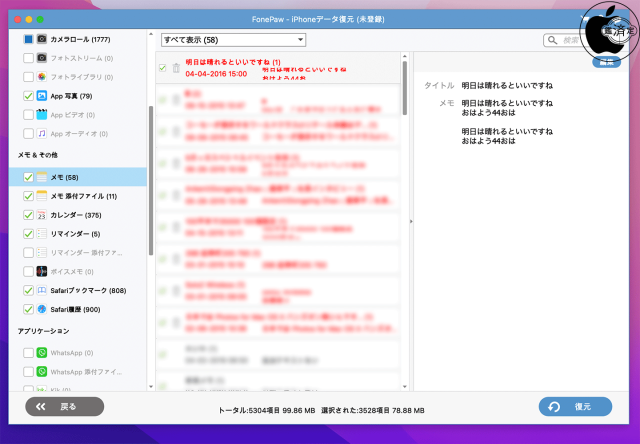Click the アプリケーション section header
Screen dimensions: 640x444
[x=43, y=331]
